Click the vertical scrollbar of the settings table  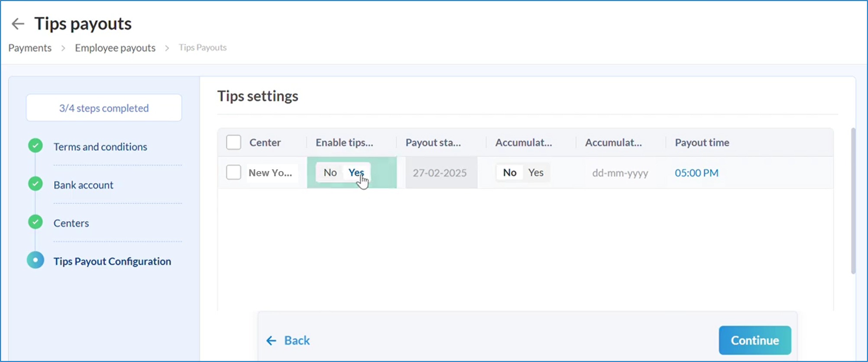(x=853, y=201)
